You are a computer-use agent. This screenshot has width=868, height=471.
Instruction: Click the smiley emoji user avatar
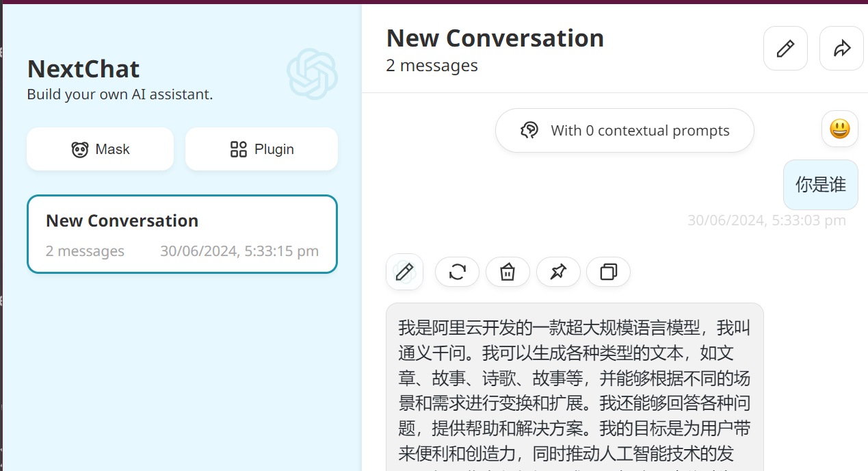pyautogui.click(x=840, y=129)
